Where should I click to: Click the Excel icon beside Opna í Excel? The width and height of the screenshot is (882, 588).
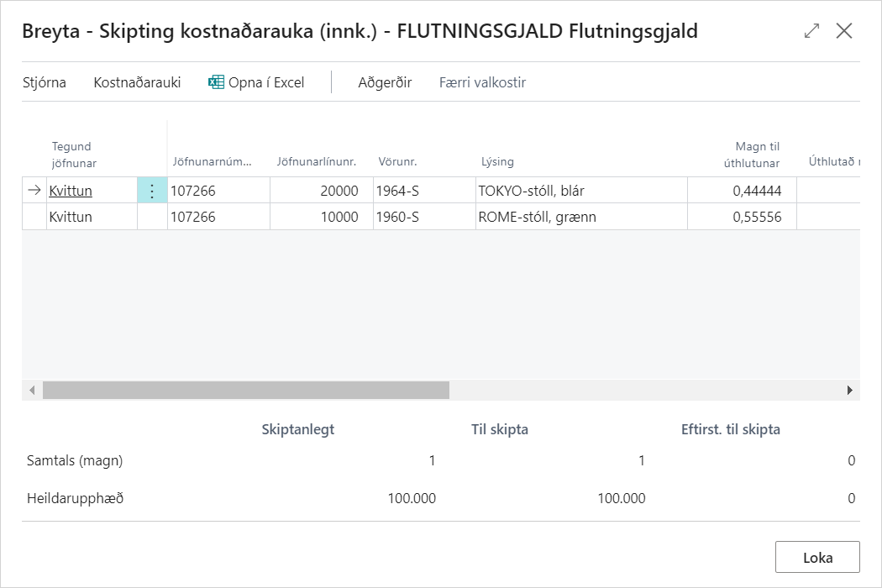pos(216,82)
